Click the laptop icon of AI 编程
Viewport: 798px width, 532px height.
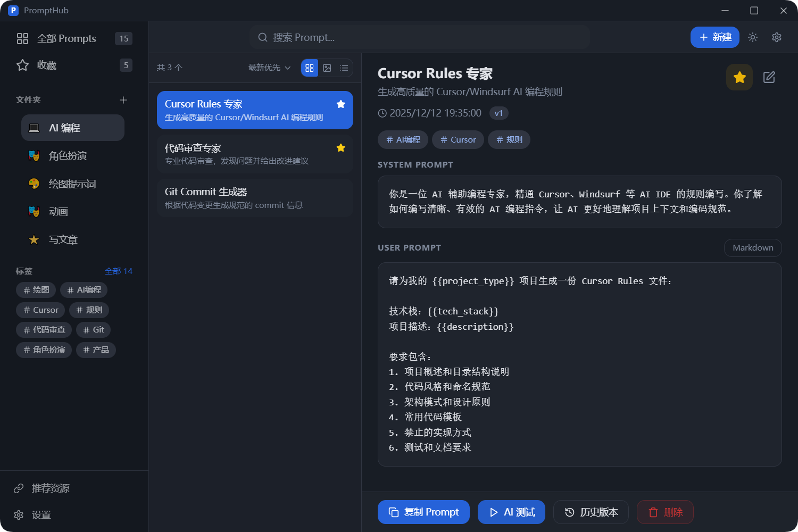[34, 128]
